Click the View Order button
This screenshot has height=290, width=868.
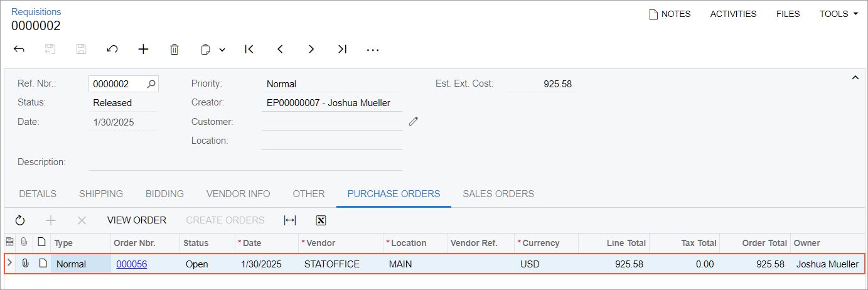click(137, 220)
